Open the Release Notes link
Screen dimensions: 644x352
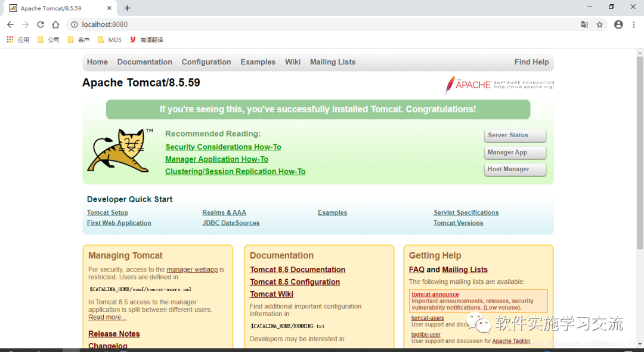tap(114, 334)
